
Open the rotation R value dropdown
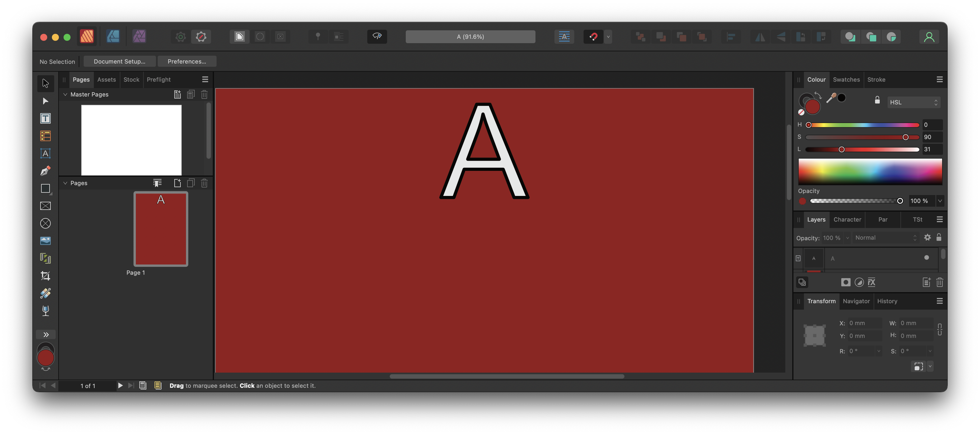click(x=879, y=351)
